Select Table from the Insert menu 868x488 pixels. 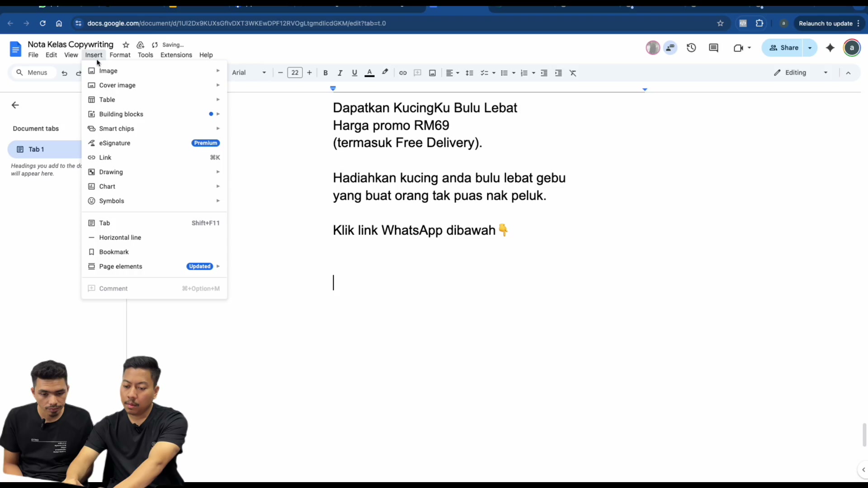154,100
